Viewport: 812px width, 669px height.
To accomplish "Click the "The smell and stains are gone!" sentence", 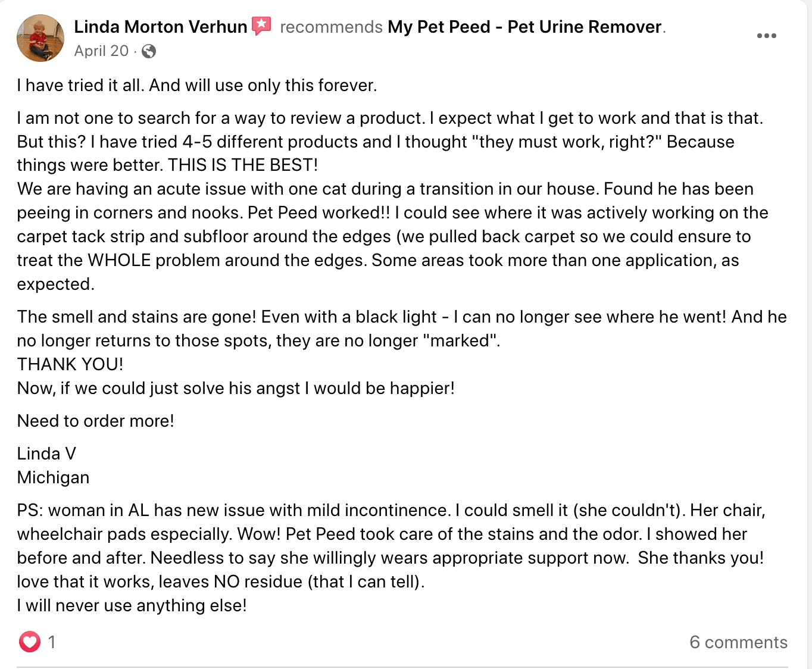I will click(x=136, y=317).
